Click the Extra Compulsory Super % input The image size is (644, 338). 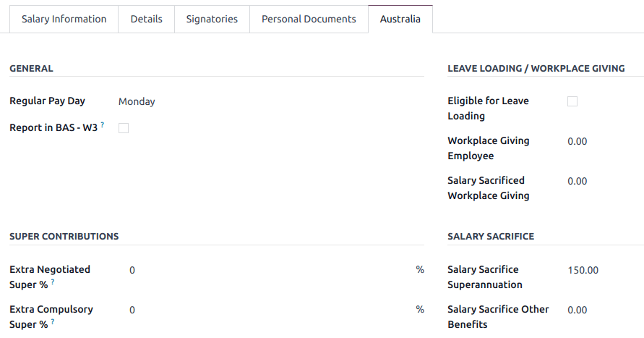(267, 310)
